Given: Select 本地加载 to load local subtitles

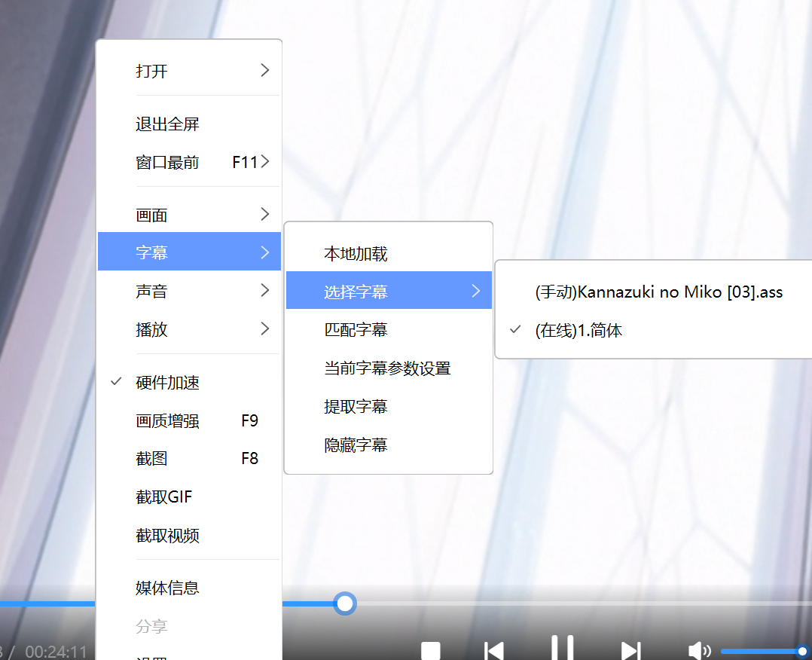Looking at the screenshot, I should (x=354, y=254).
